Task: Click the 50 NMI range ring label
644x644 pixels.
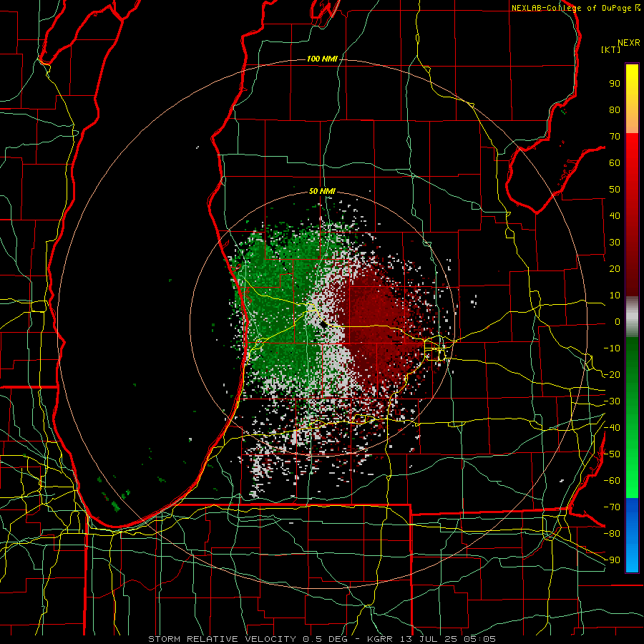Action: (x=322, y=191)
